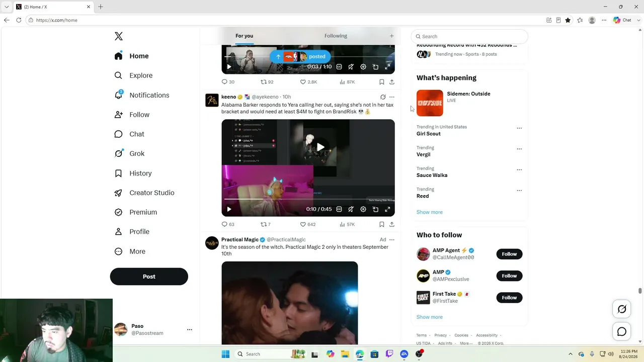The height and width of the screenshot is (362, 644).
Task: Click the Post button
Action: pyautogui.click(x=149, y=277)
